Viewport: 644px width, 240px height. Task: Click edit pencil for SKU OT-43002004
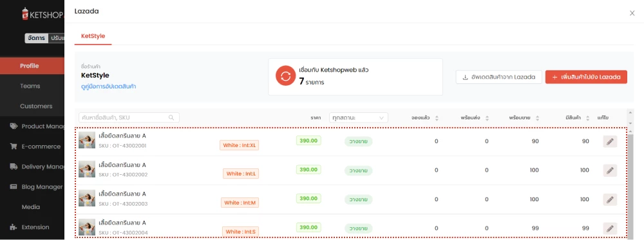tap(610, 228)
